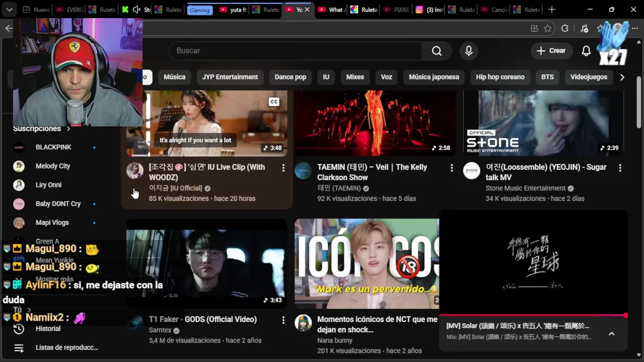Click the Crear button

551,51
